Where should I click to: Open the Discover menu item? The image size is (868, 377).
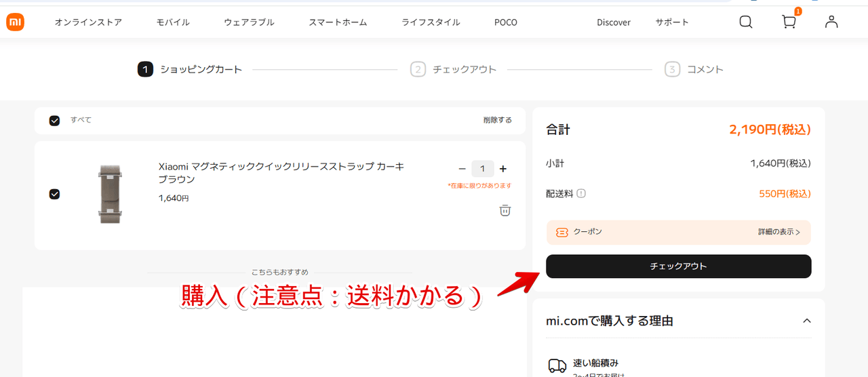[x=614, y=22]
